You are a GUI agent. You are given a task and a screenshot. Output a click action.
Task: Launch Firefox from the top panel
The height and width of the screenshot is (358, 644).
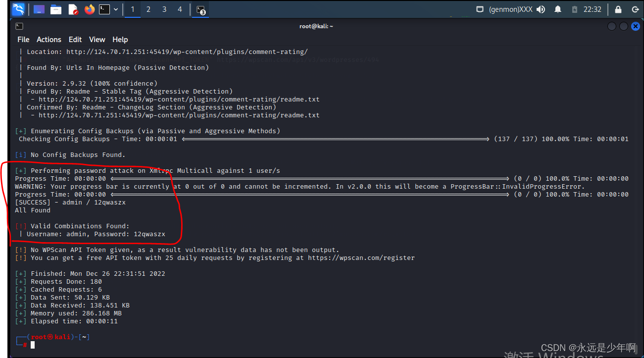point(89,9)
